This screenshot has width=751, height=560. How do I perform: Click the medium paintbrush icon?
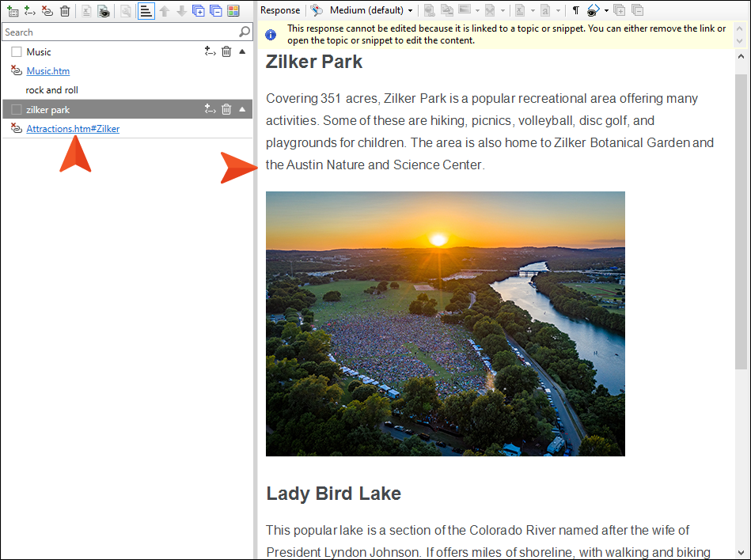[317, 10]
